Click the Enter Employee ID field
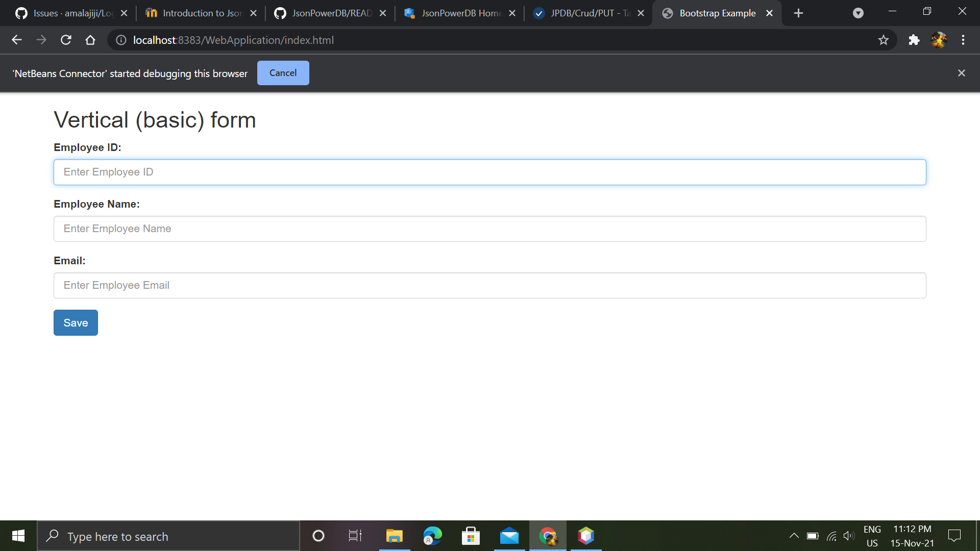Screen dimensions: 980x551 [x=490, y=172]
